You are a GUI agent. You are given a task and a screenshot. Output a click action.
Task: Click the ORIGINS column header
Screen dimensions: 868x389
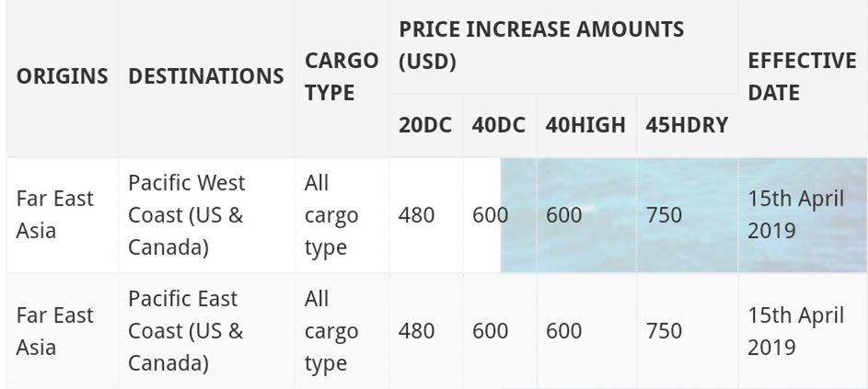(x=62, y=76)
